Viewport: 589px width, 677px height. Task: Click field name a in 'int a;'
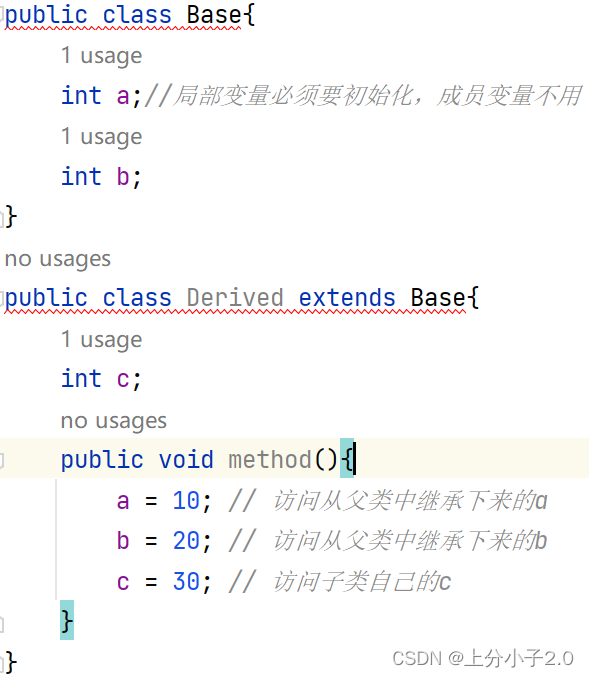[123, 96]
